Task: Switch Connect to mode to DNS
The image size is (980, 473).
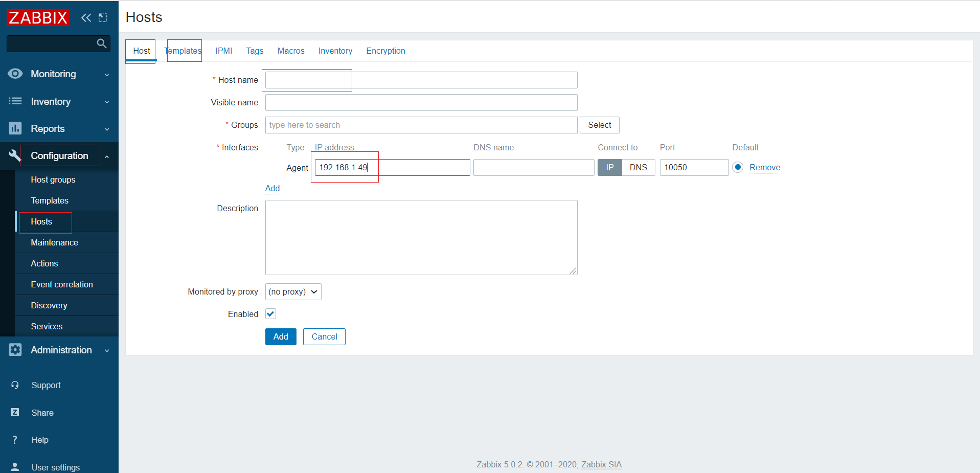Action: click(x=638, y=167)
